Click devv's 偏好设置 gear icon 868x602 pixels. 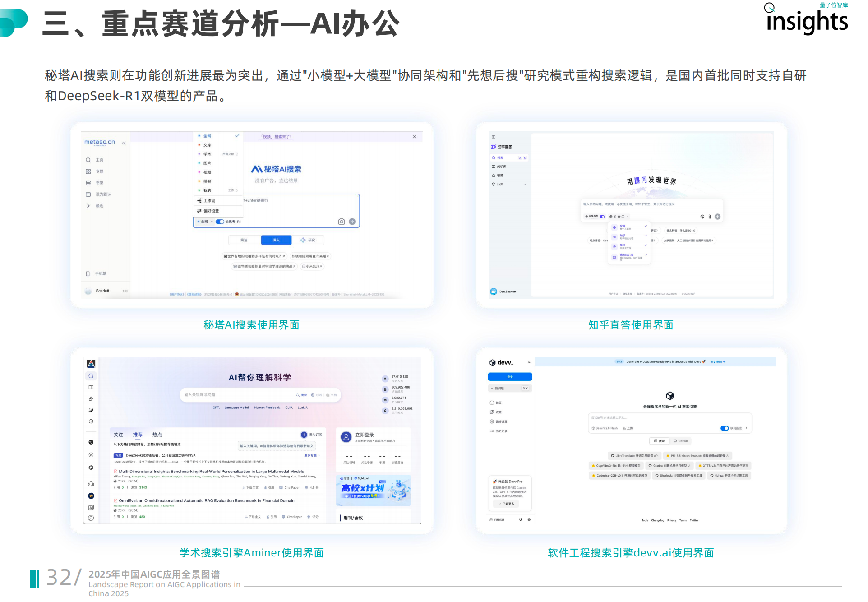tap(492, 421)
